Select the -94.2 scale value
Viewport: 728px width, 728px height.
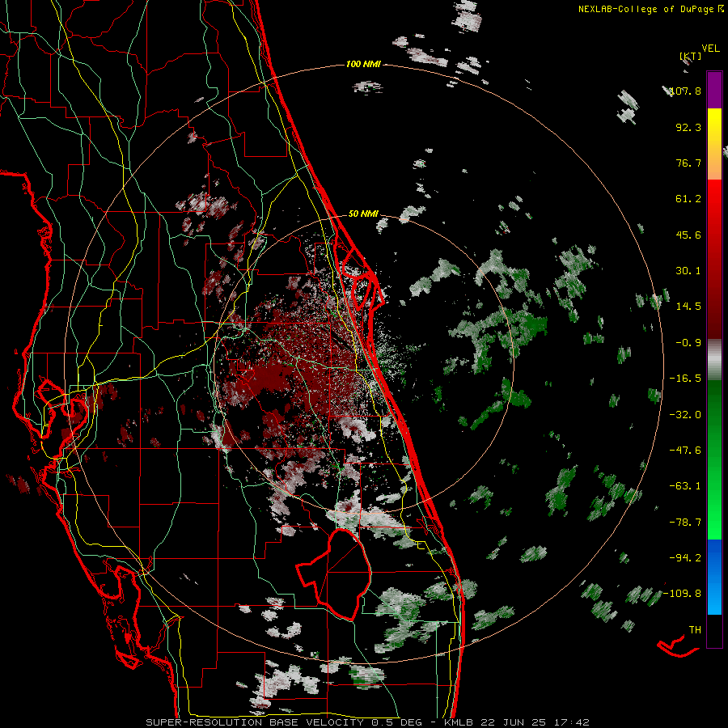(685, 557)
